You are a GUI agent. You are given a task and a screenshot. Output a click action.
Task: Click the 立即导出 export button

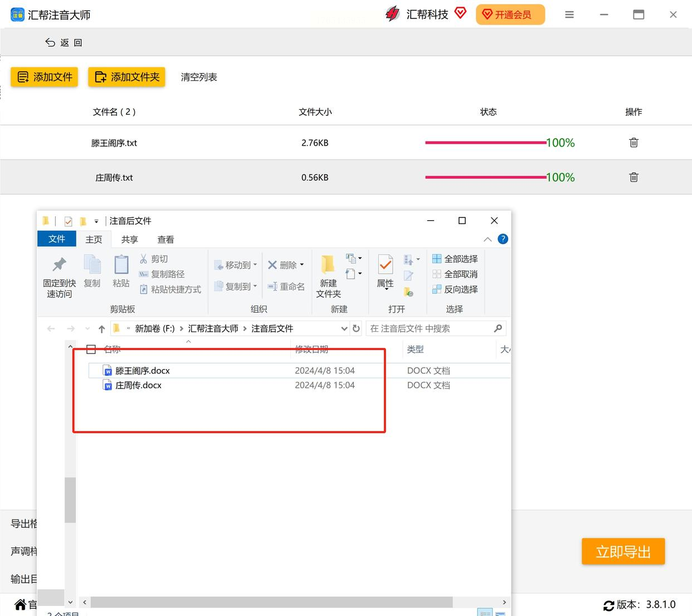(623, 551)
